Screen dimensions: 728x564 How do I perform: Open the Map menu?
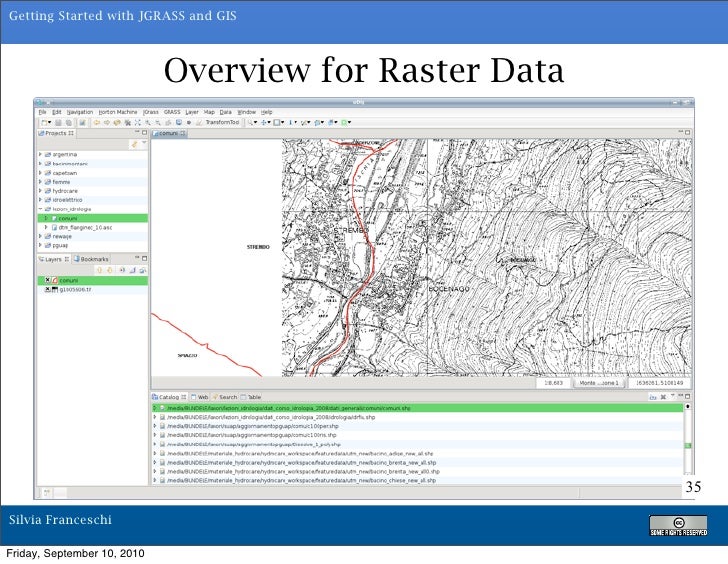209,112
